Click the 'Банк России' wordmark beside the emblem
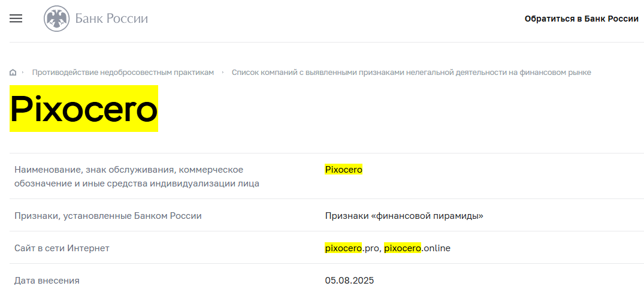The image size is (644, 295). pyautogui.click(x=111, y=19)
